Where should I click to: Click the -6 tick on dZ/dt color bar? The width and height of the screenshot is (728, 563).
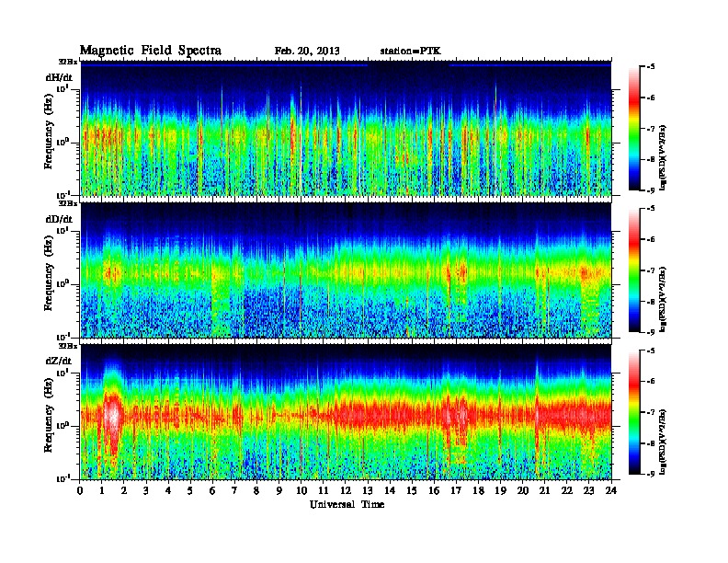pyautogui.click(x=651, y=382)
